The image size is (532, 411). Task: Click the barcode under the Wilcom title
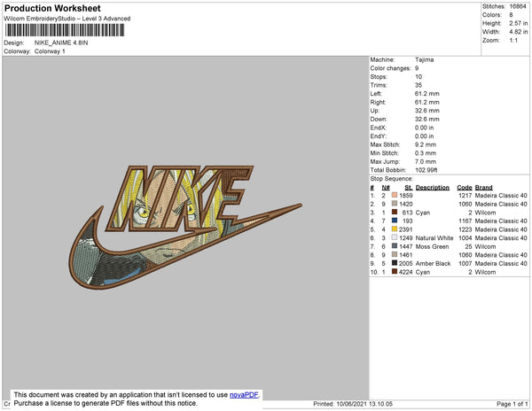(x=65, y=30)
